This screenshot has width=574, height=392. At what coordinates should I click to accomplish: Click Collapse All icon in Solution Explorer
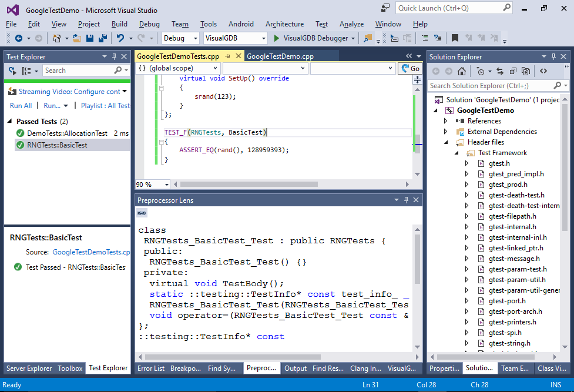[x=513, y=71]
